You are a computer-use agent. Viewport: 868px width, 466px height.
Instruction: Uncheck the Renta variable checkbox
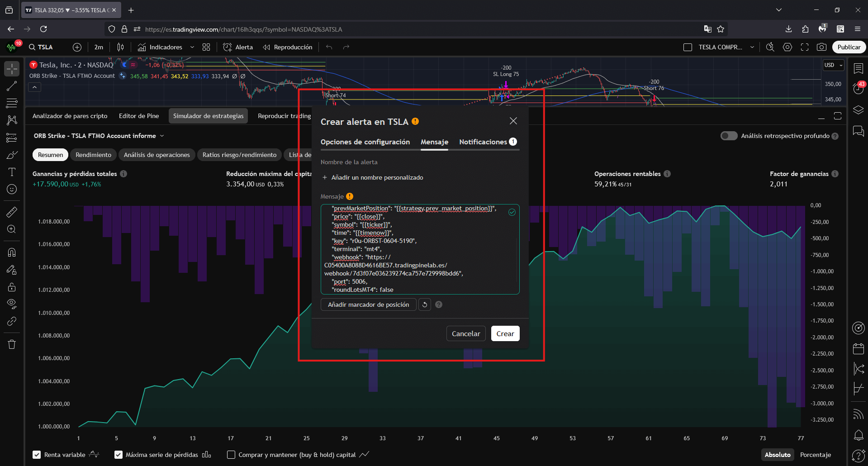(37, 455)
